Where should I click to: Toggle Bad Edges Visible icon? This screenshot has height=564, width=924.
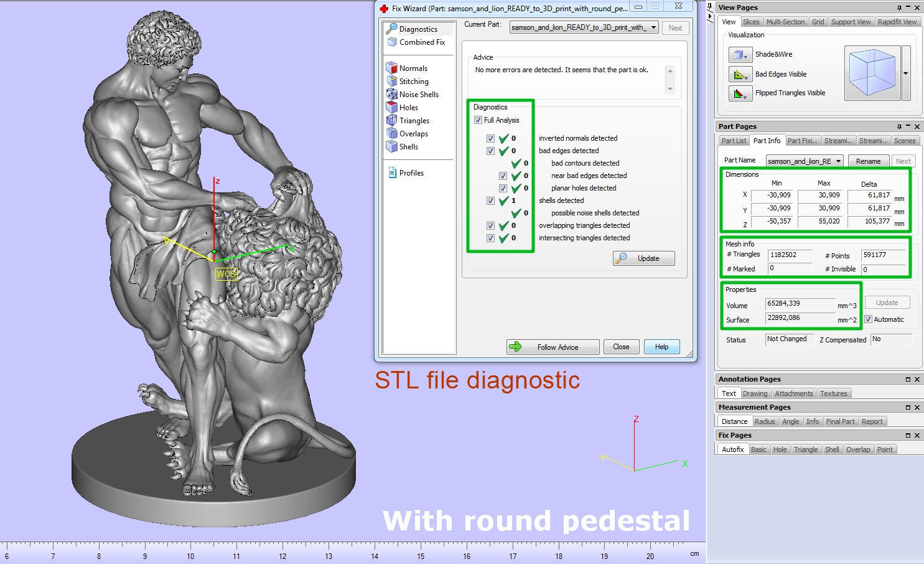tap(740, 75)
